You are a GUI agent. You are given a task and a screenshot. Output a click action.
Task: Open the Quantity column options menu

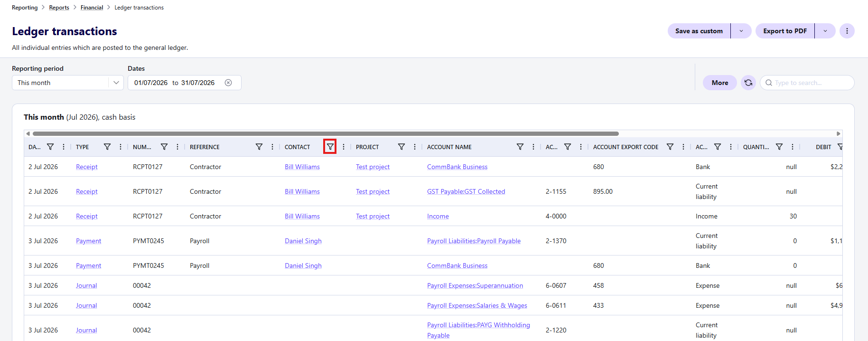click(793, 147)
